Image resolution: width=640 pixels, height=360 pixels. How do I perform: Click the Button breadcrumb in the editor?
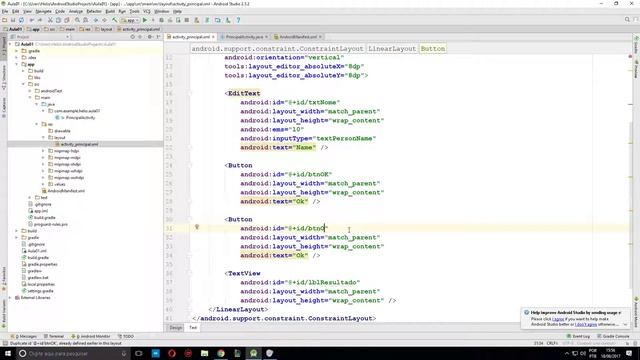click(x=433, y=49)
